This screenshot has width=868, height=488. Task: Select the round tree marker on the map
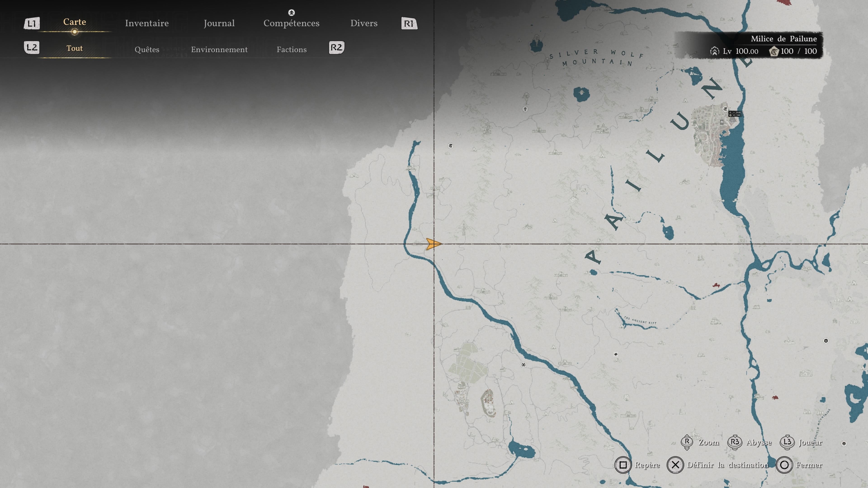[x=525, y=109]
